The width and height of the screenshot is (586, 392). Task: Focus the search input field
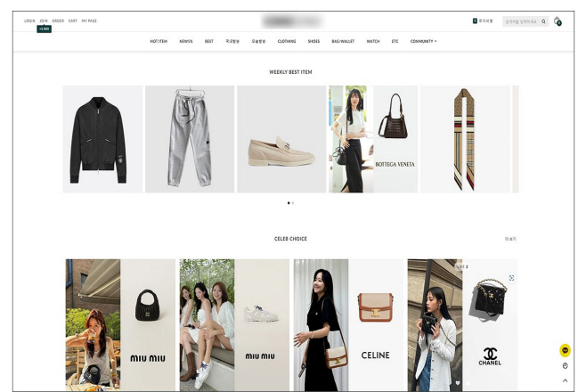coord(521,20)
